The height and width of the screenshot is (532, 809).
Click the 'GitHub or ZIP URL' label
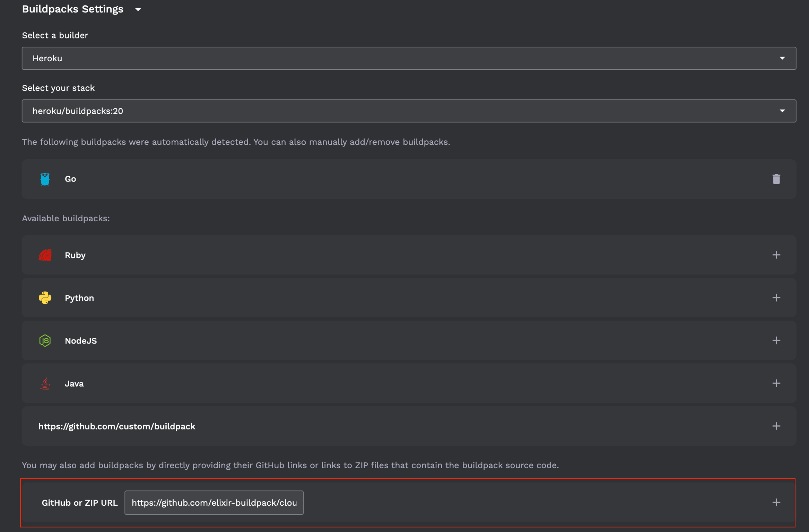pos(80,503)
